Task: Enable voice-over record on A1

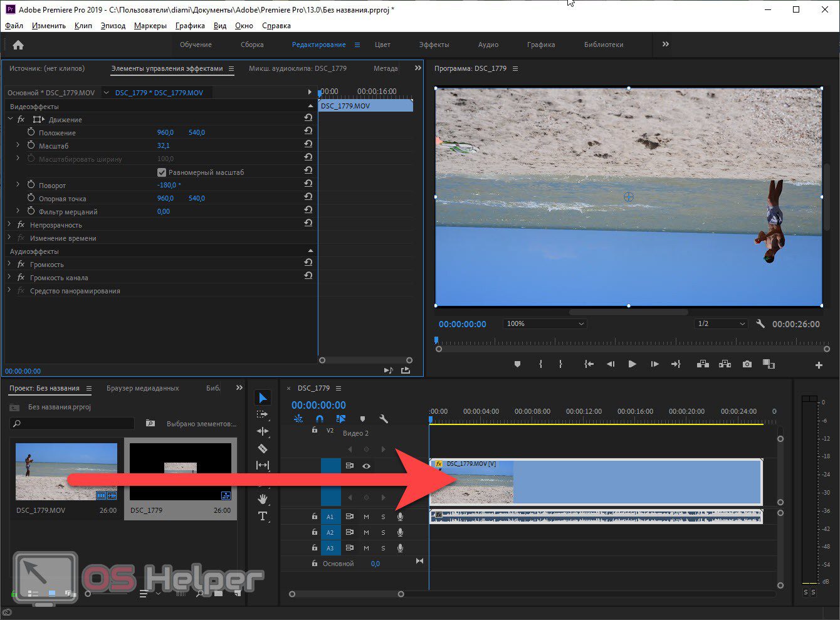Action: click(400, 517)
